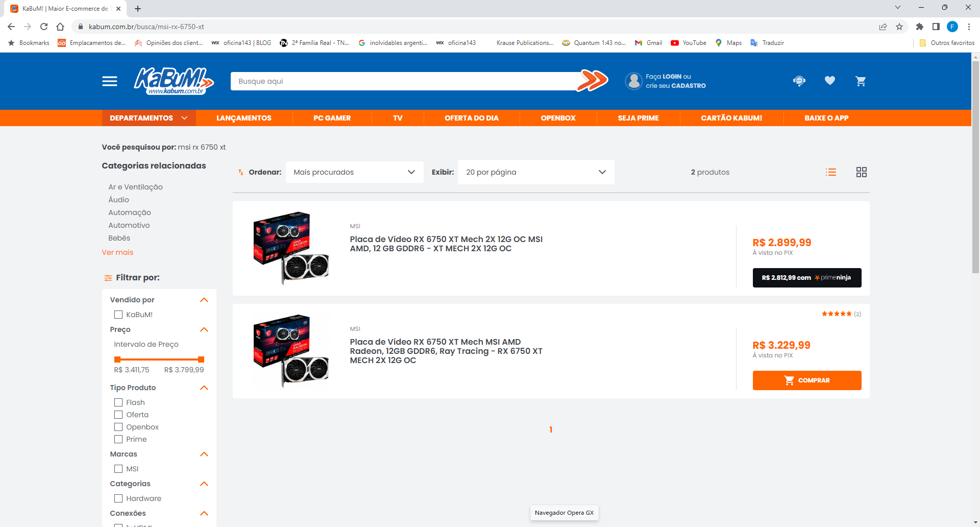The width and height of the screenshot is (980, 527).
Task: Expand the DEPARTAMENTOS menu
Action: point(149,118)
